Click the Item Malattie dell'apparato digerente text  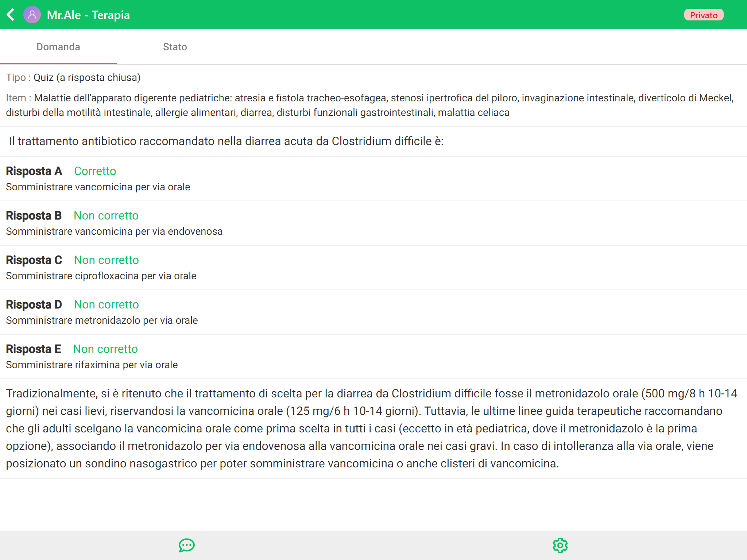pyautogui.click(x=370, y=105)
